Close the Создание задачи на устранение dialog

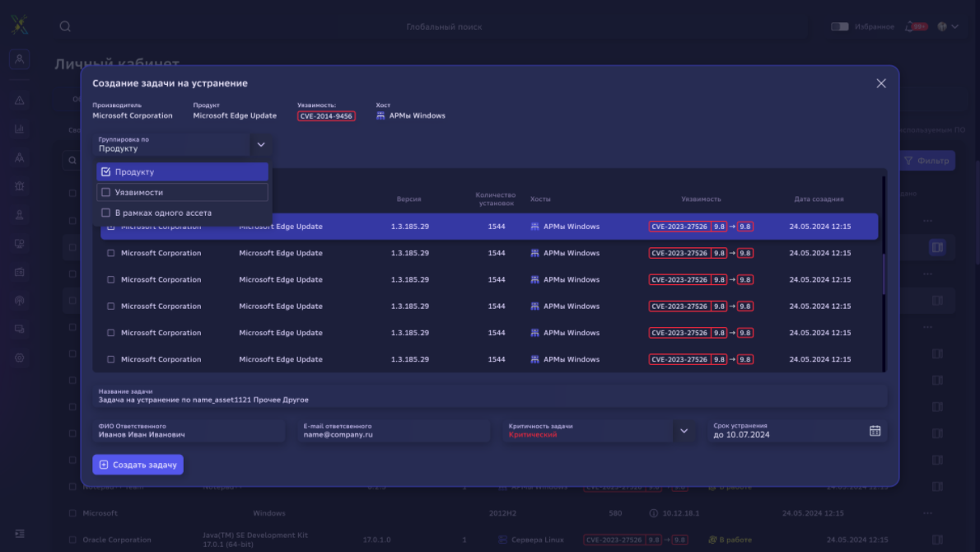coord(881,83)
